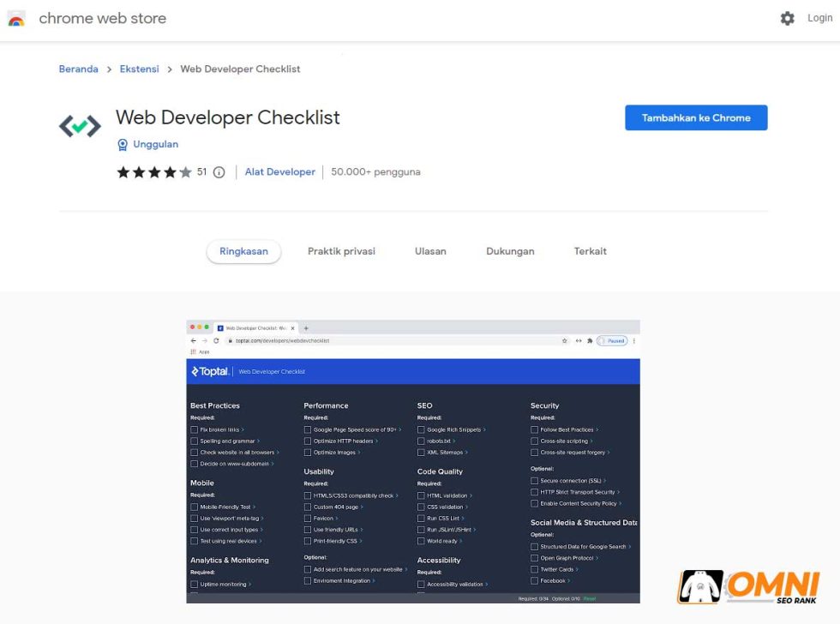Switch to the Terkait tab
Viewport: 840px width, 624px height.
click(591, 251)
